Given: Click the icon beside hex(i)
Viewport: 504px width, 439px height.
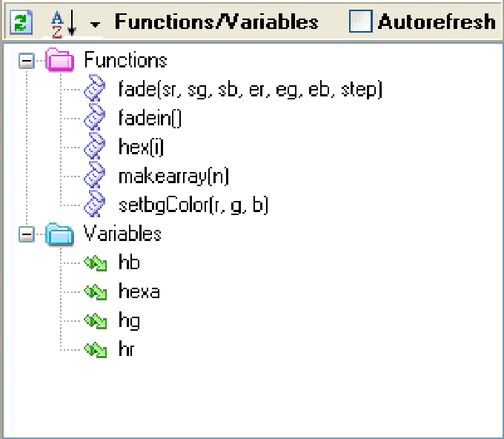Looking at the screenshot, I should point(96,148).
